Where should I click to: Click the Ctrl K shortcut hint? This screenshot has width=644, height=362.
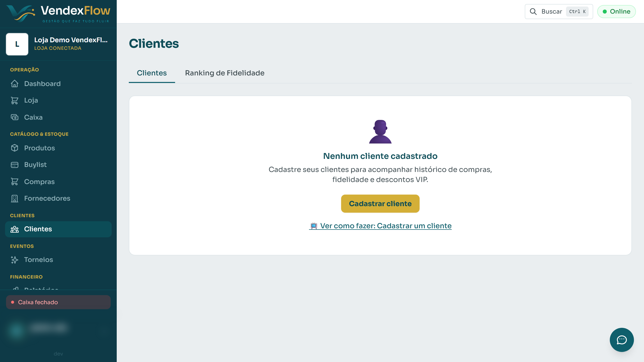(x=577, y=12)
